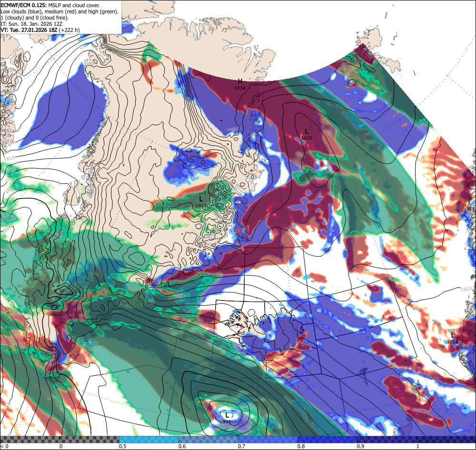
Task: Pick the 0.6–0.7 blue scale segment
Action: click(208, 440)
